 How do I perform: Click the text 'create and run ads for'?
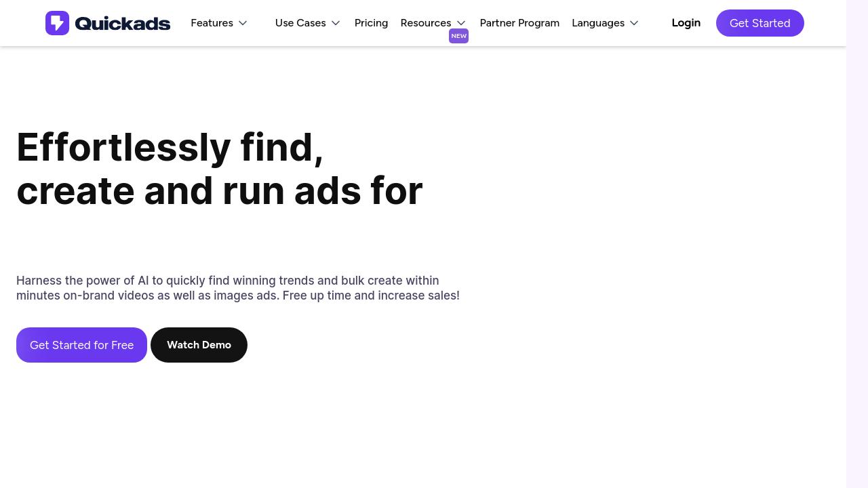[x=220, y=191]
